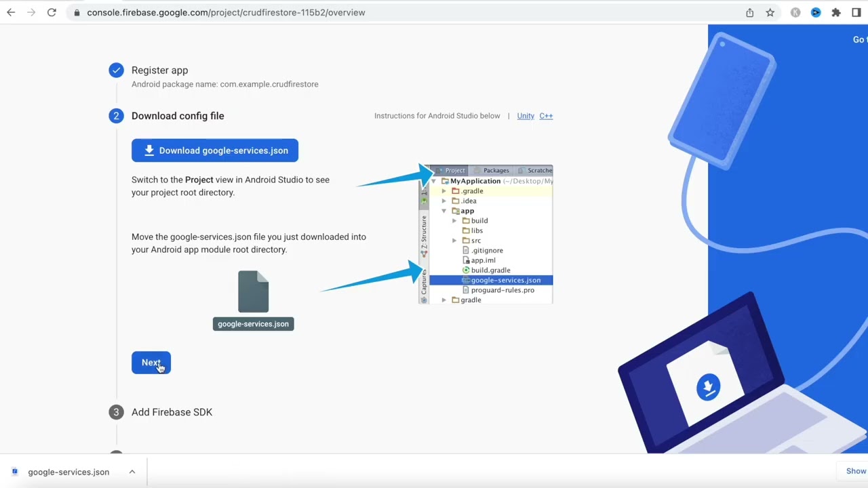Click the Android package name text
The height and width of the screenshot is (488, 868).
tap(225, 84)
